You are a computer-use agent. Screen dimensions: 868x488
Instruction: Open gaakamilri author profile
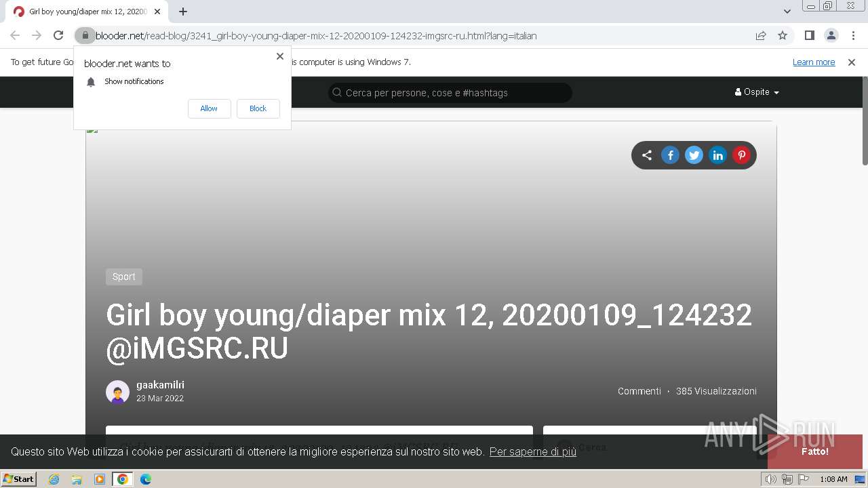160,385
